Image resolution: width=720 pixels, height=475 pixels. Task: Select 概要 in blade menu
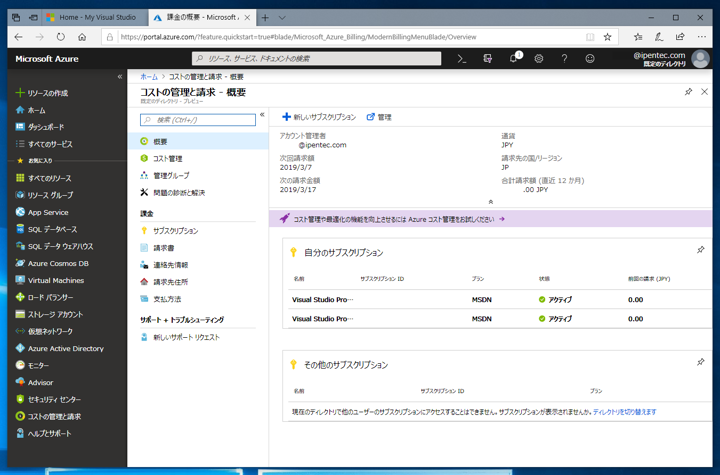[x=198, y=141]
